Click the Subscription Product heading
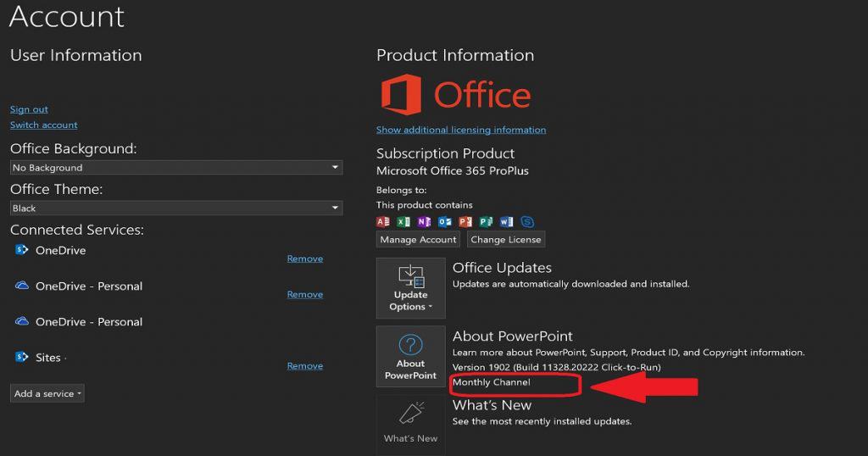Screen dimensions: 868x456 445,153
